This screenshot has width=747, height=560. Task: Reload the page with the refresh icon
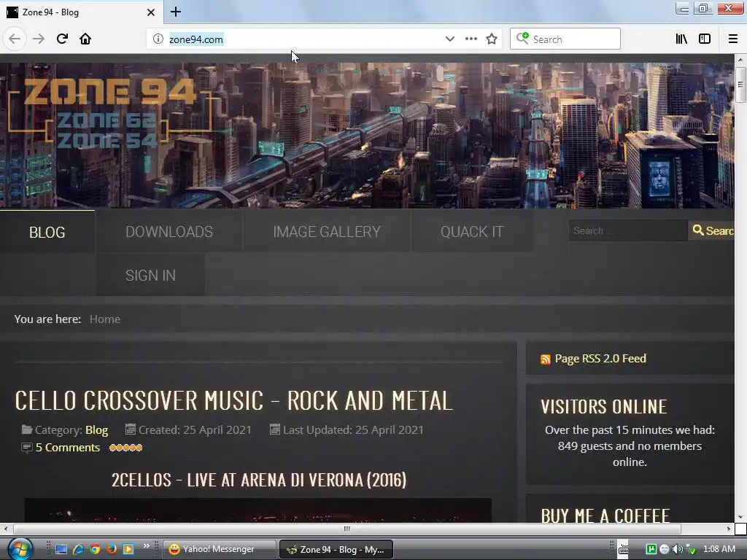coord(62,39)
